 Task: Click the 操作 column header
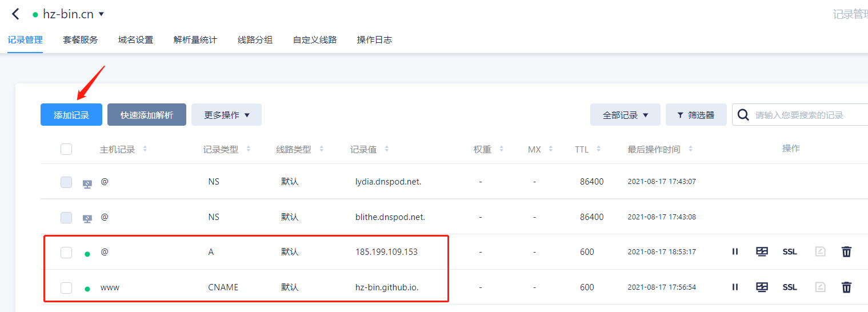click(791, 149)
